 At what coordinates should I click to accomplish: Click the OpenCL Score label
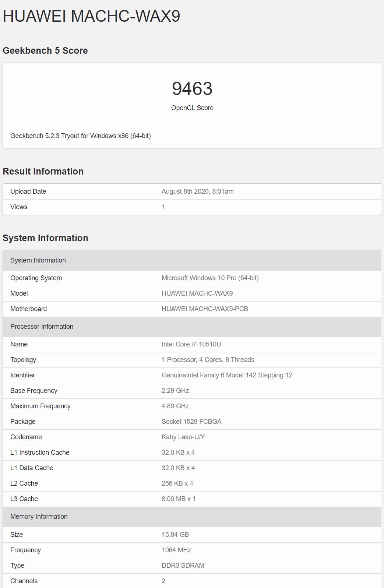tap(192, 108)
